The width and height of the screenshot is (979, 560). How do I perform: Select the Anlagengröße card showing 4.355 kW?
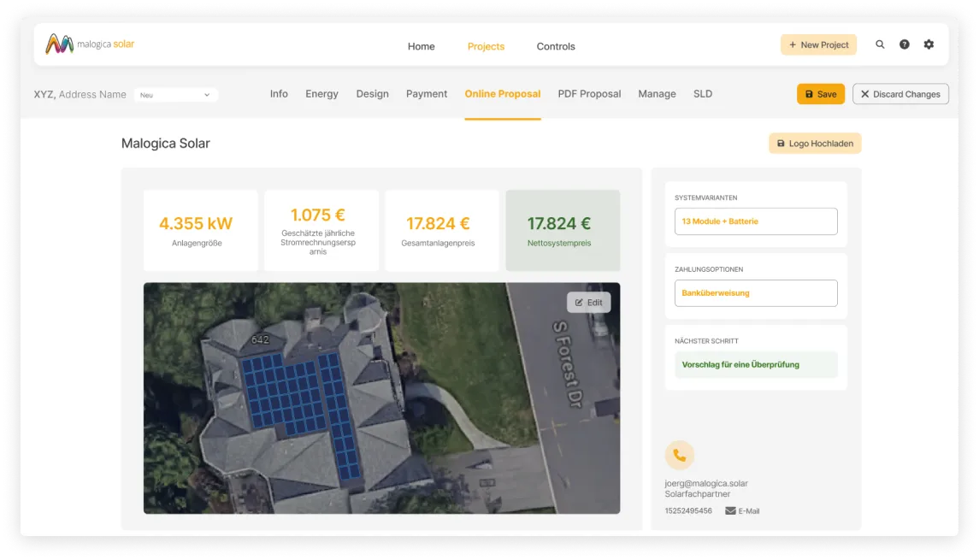pos(200,230)
